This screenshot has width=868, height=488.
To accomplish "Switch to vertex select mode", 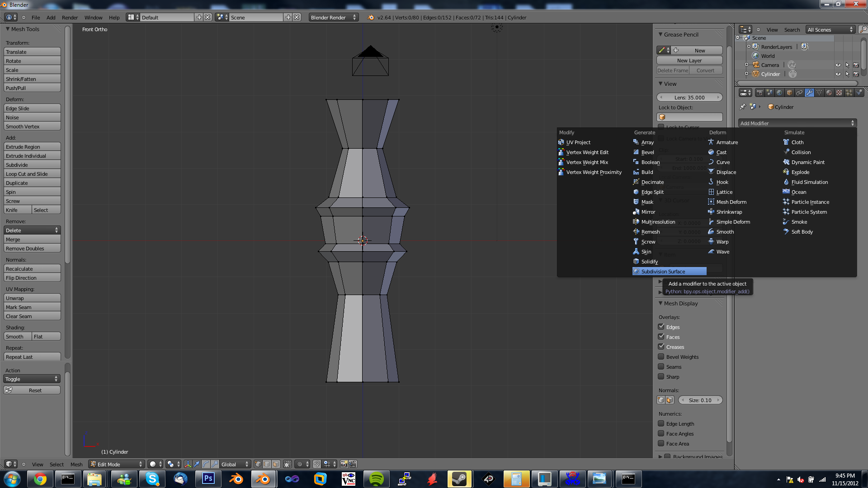I will click(258, 464).
